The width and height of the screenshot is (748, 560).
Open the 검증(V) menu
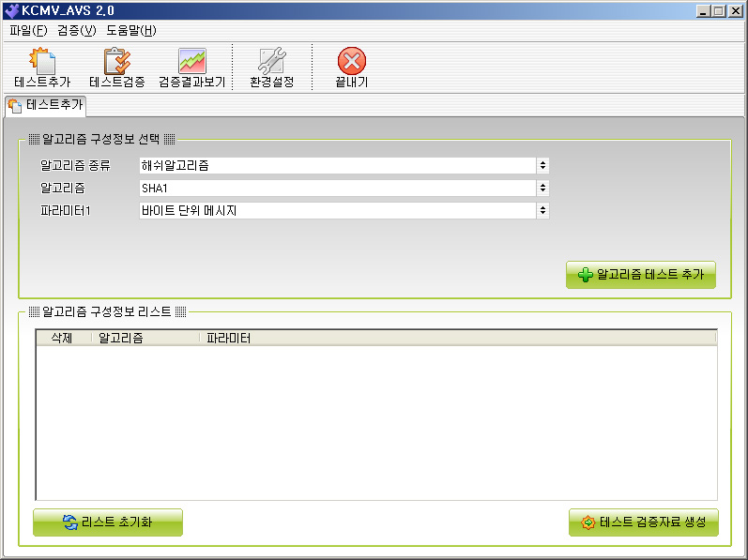click(x=77, y=31)
